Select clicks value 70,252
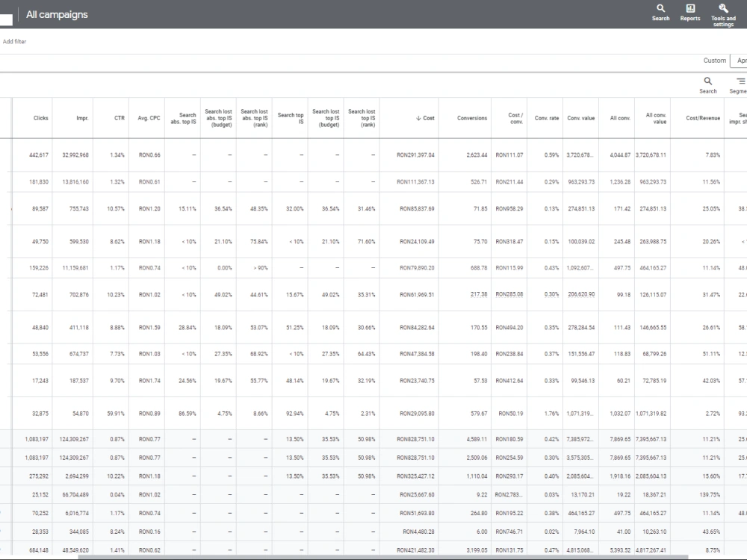The image size is (747, 560). 40,514
